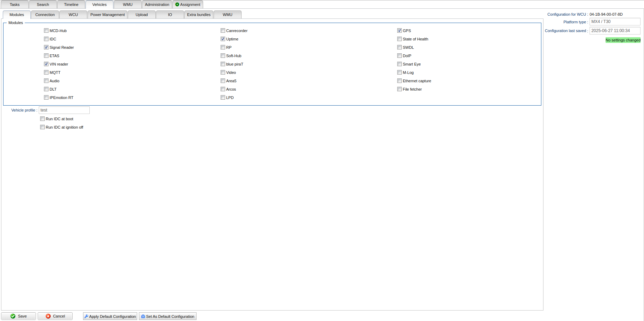
Task: Toggle Run IDC at boot
Action: tap(42, 119)
